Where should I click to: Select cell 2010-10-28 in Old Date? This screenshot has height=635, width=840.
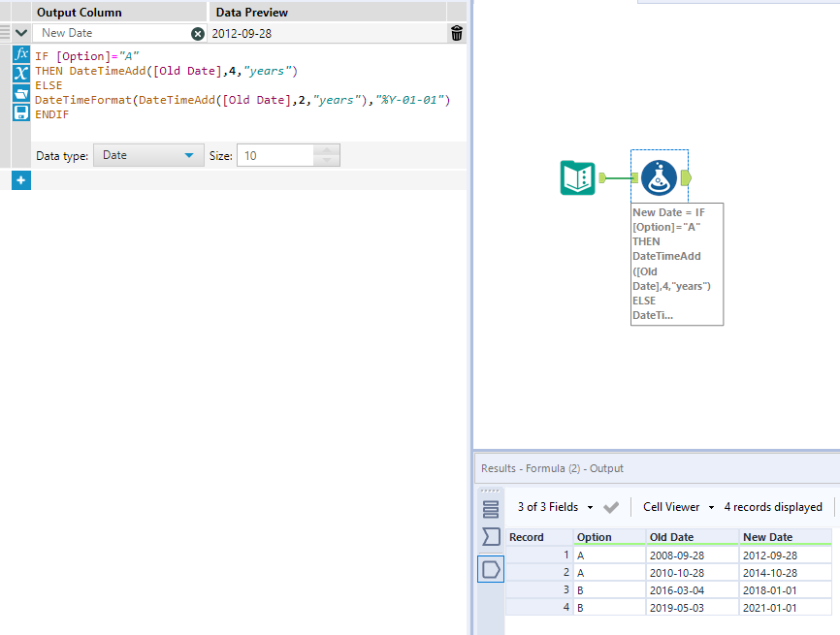click(x=692, y=573)
